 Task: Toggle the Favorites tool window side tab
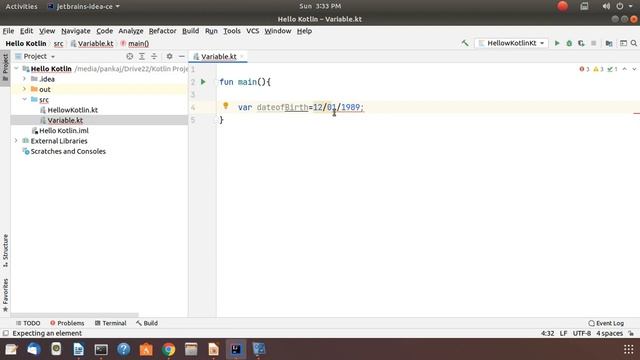click(5, 295)
